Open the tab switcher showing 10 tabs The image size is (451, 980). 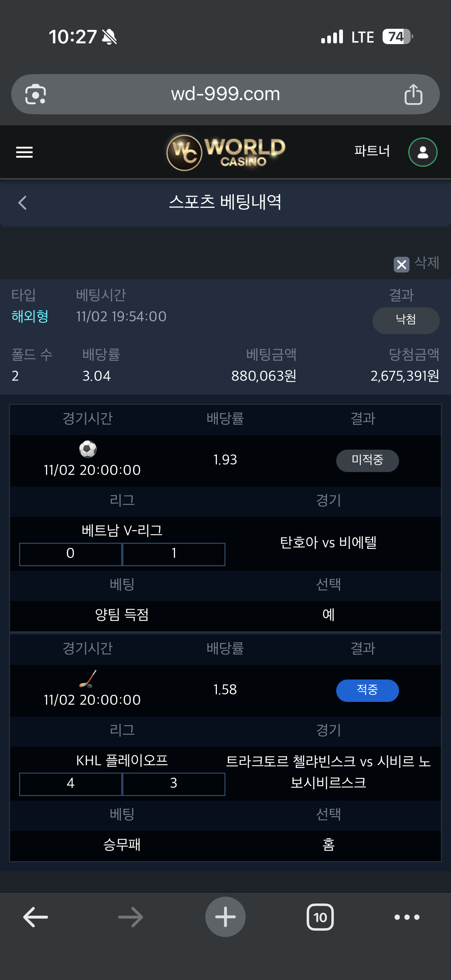click(x=320, y=917)
